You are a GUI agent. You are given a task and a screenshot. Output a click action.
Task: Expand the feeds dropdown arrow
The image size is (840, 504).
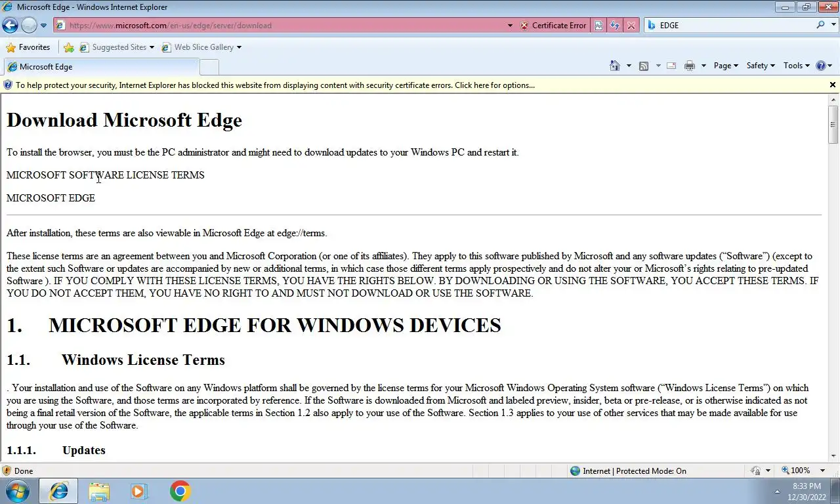[658, 66]
